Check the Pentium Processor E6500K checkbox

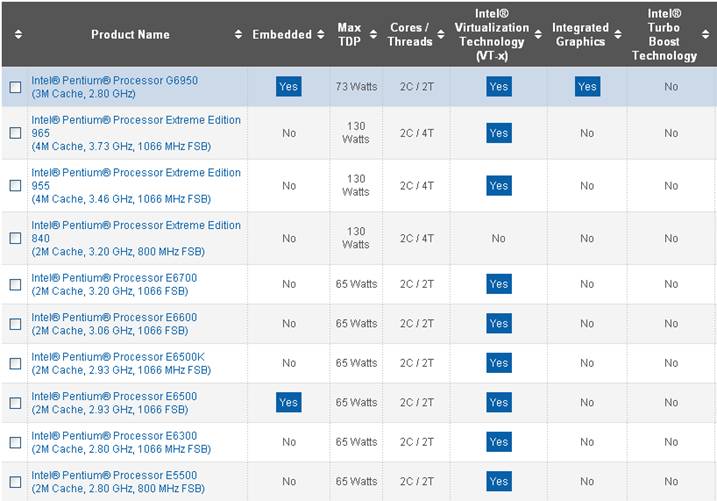pos(15,363)
